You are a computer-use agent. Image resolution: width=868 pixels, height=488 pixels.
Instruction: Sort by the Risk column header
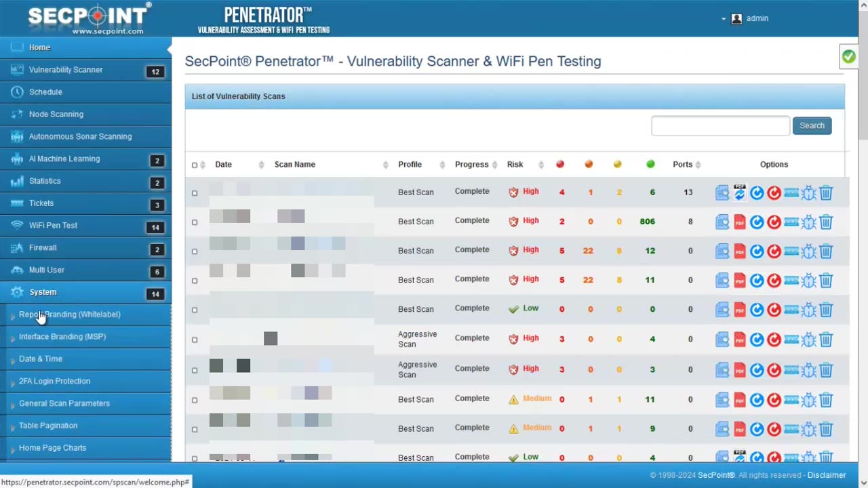515,165
